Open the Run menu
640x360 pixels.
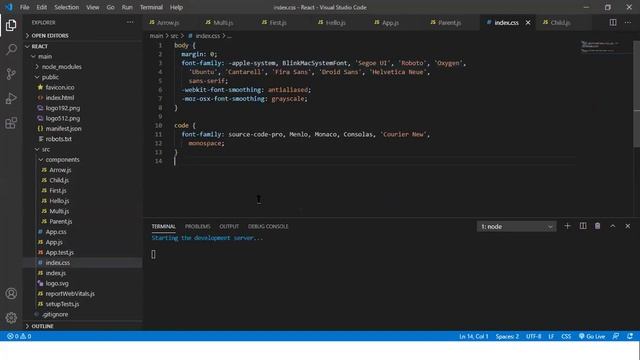coord(127,7)
